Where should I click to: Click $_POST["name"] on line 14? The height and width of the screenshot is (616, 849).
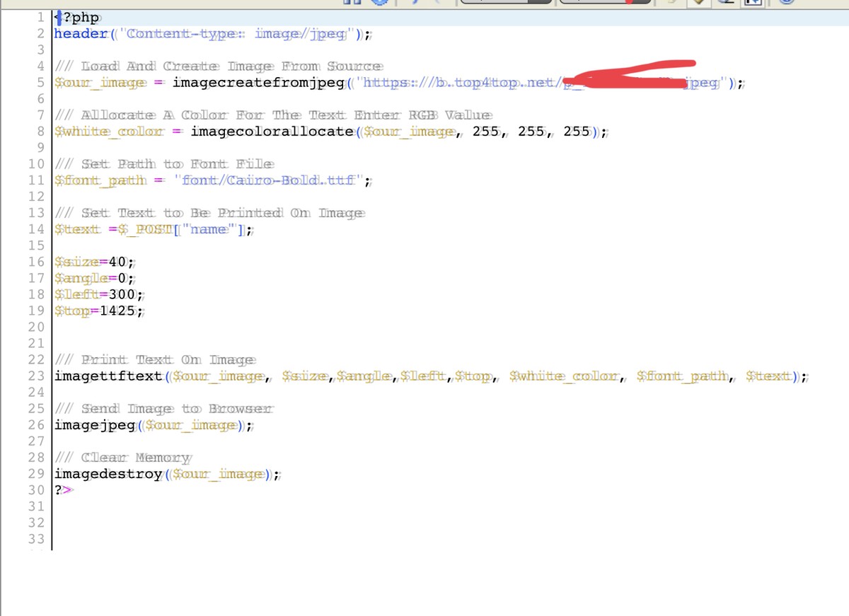click(180, 228)
